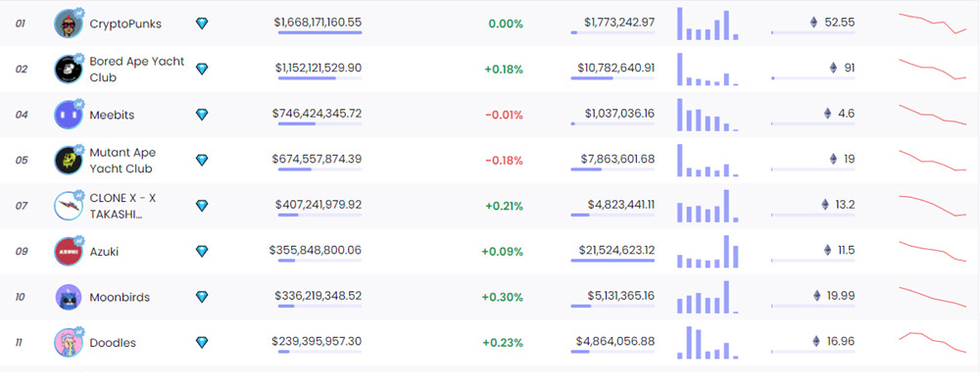Open the CryptoPunks collection name link
Viewport: 980px width, 389px height.
125,24
